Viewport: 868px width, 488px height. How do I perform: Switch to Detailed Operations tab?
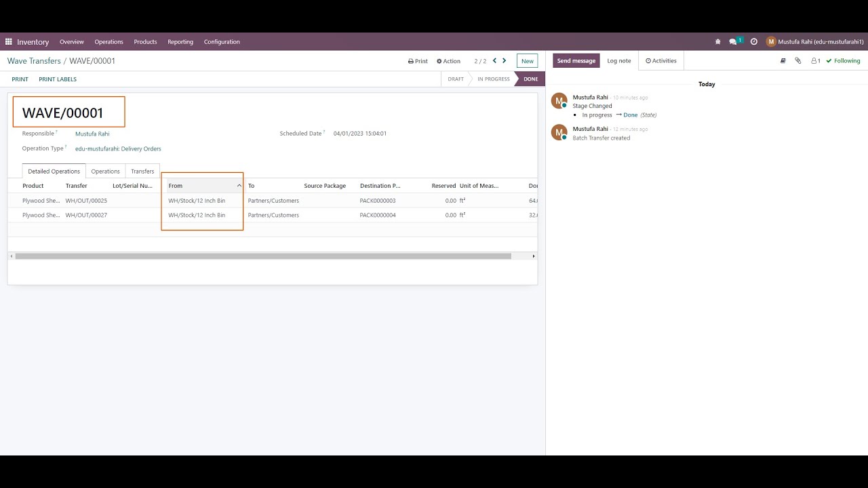pos(54,171)
